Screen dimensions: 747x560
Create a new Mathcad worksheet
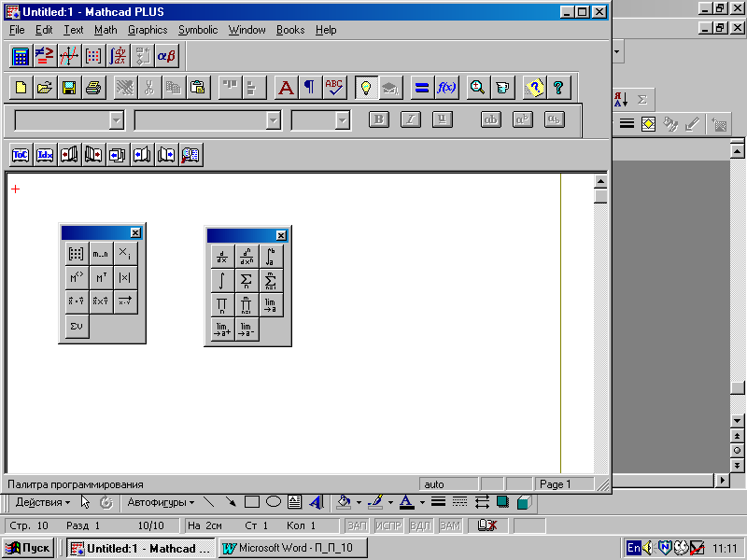pyautogui.click(x=21, y=88)
